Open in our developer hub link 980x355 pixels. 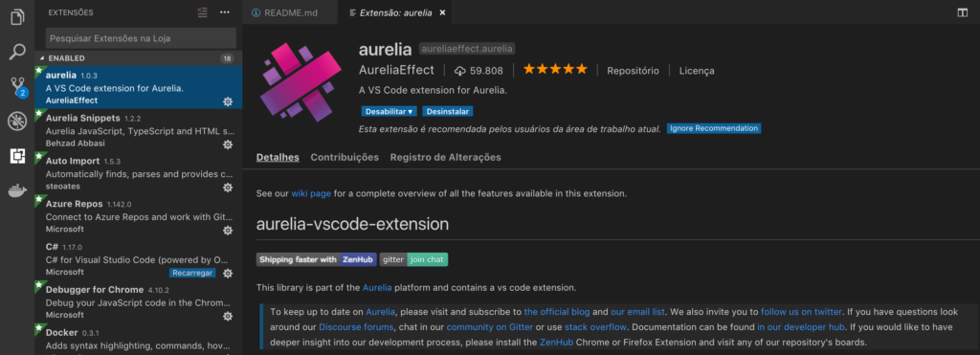[801, 327]
